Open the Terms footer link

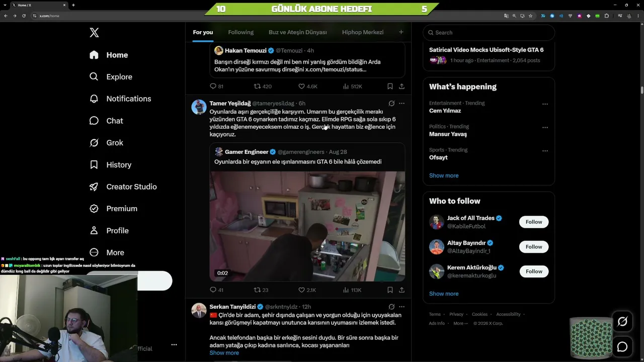click(435, 314)
